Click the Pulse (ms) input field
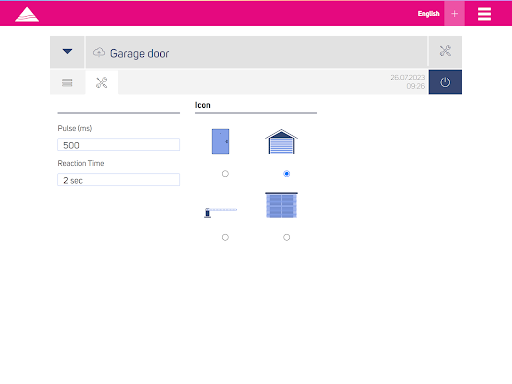 click(x=119, y=145)
